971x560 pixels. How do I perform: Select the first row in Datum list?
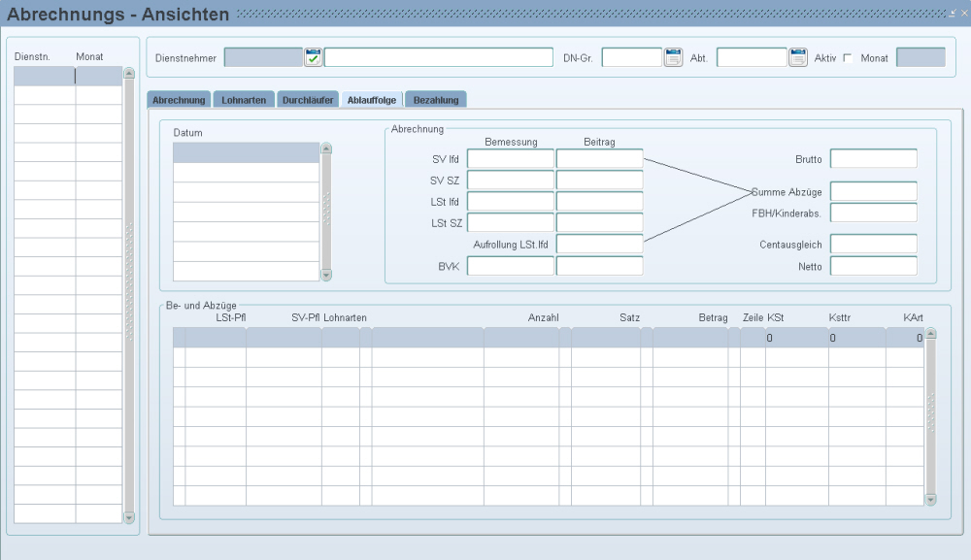(246, 152)
